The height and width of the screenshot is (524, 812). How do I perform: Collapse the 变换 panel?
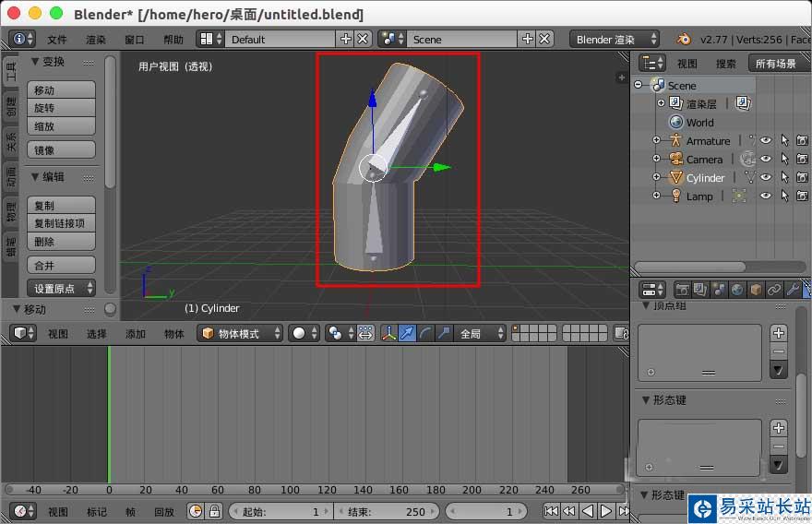[x=35, y=62]
